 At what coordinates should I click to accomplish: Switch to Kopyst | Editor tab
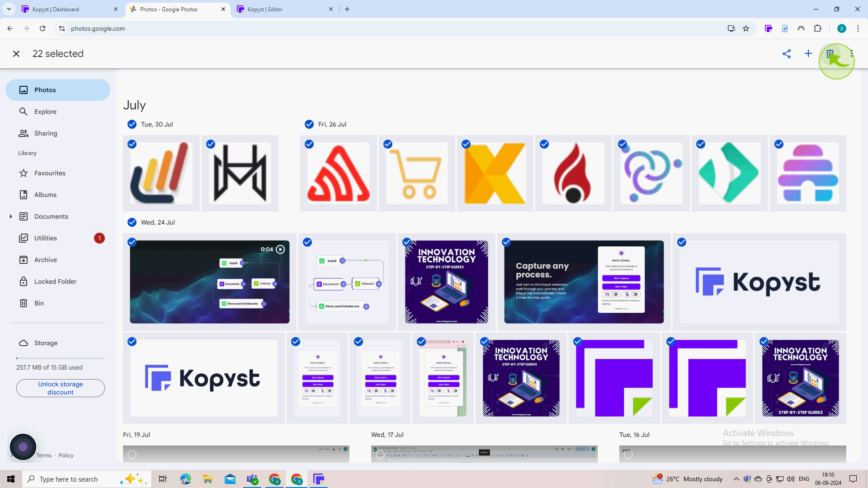pos(285,9)
